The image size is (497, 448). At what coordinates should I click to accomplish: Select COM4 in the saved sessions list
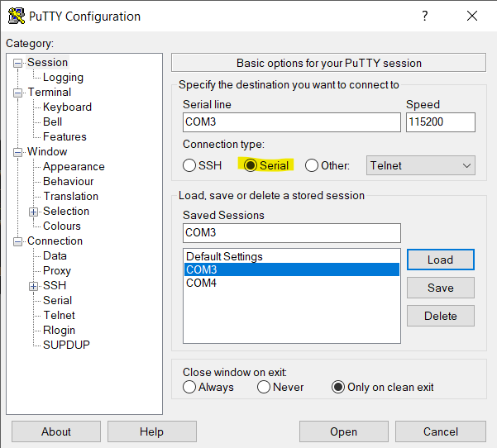pyautogui.click(x=201, y=283)
